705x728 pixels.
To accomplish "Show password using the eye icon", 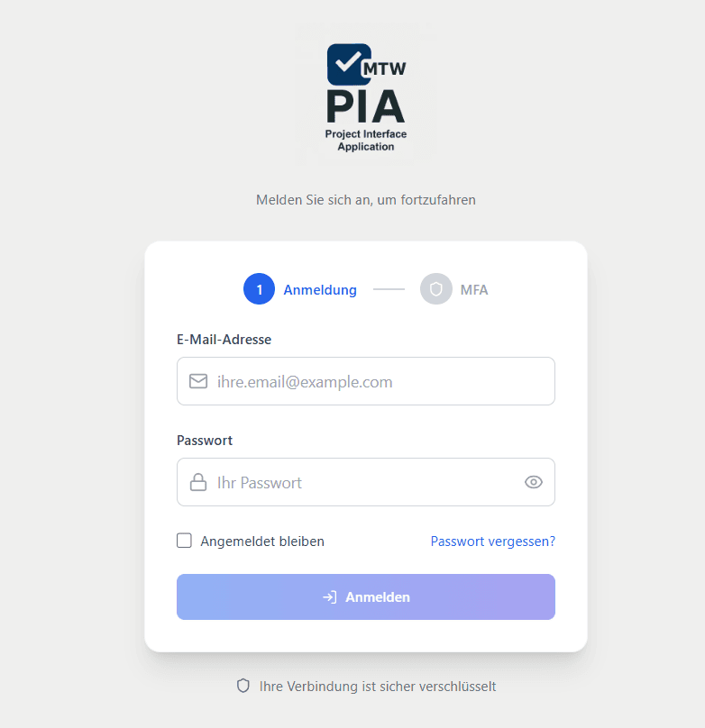I will [x=534, y=482].
